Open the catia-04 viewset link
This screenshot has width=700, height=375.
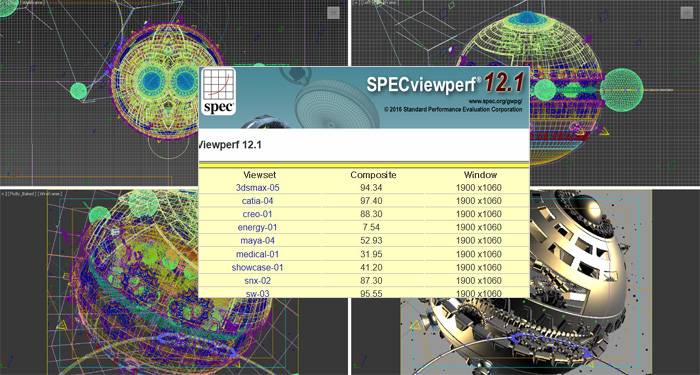point(257,201)
